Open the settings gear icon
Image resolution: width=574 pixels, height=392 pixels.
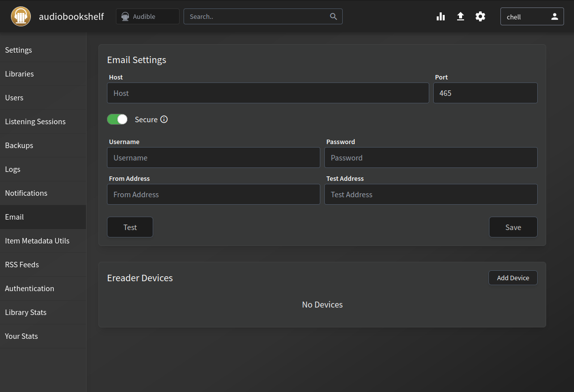tap(480, 16)
